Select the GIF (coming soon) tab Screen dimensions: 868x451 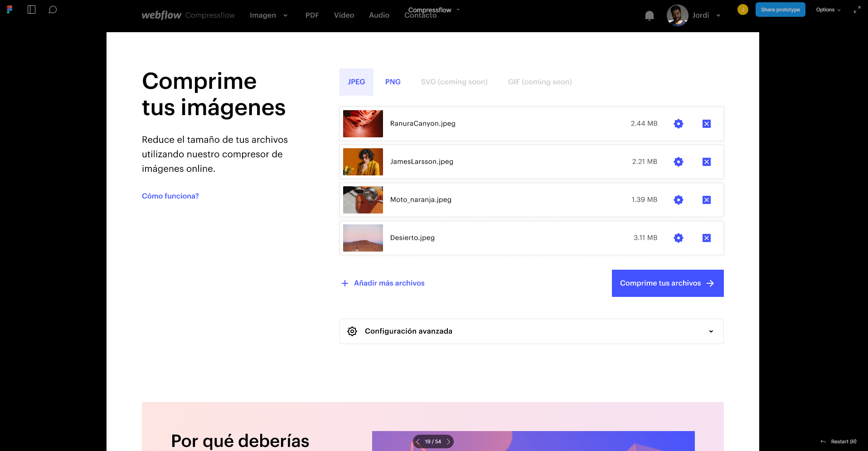pos(540,82)
